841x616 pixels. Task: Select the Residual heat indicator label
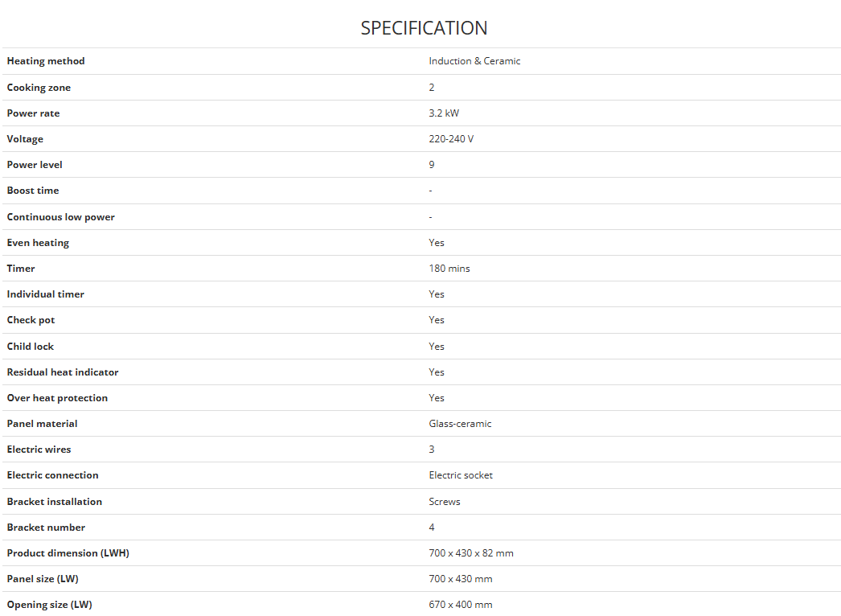(x=62, y=372)
